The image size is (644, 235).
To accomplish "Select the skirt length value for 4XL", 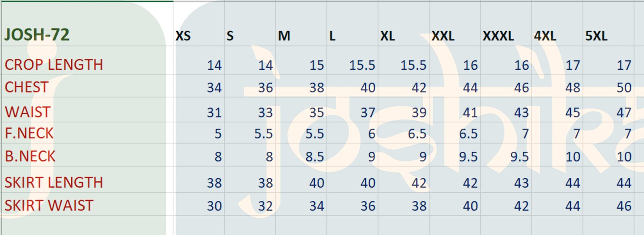I will tap(572, 183).
